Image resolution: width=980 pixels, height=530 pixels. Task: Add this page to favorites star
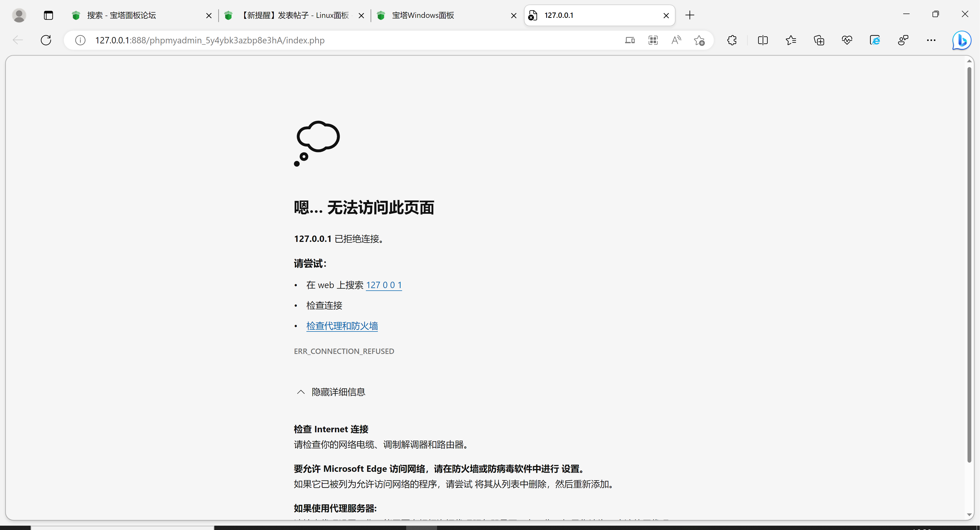point(699,40)
